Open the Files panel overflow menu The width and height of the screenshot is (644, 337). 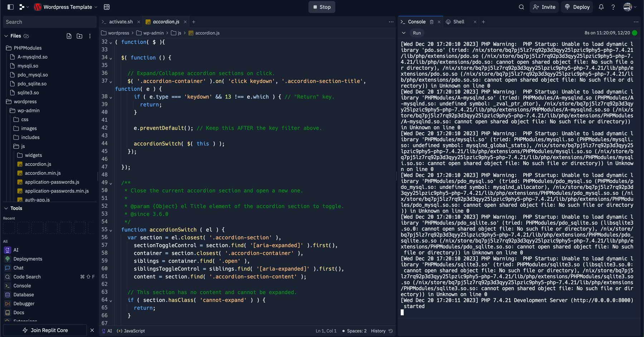click(90, 36)
